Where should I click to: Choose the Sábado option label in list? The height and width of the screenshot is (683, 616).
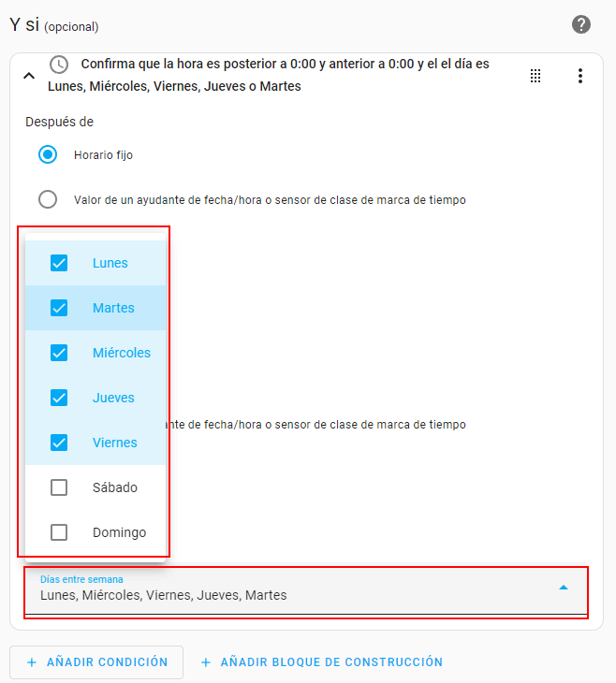click(115, 487)
